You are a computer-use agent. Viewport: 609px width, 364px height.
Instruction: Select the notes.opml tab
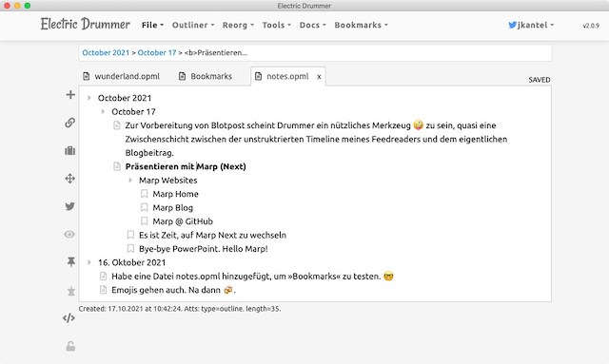pyautogui.click(x=287, y=76)
